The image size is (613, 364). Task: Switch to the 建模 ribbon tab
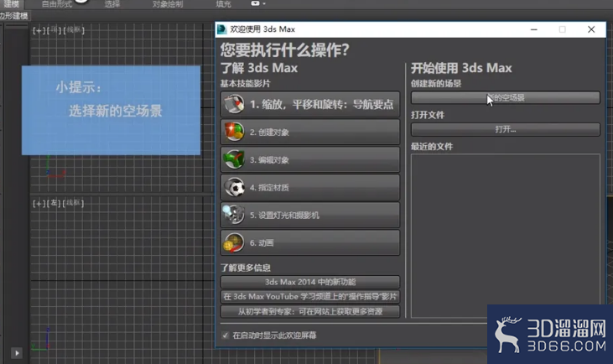click(x=12, y=4)
